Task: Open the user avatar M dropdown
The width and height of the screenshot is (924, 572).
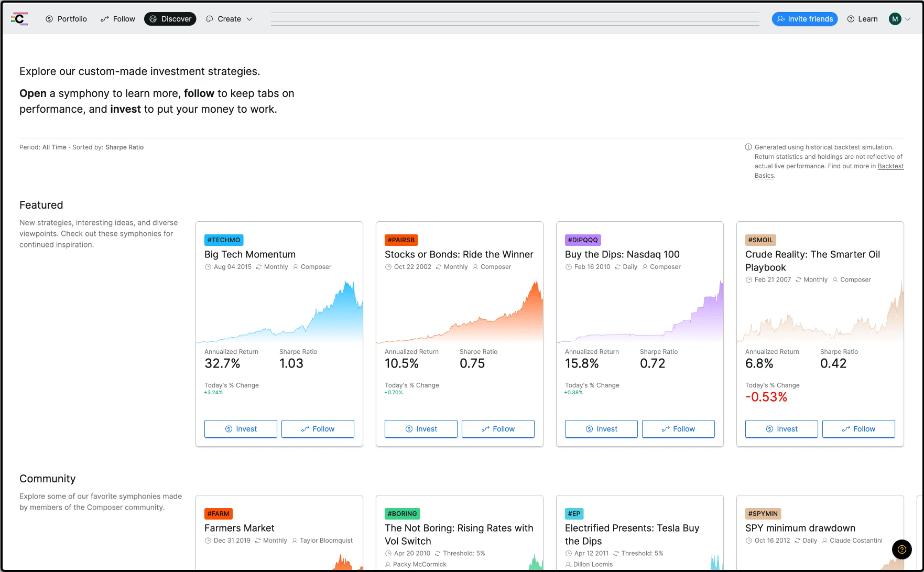Action: 899,19
